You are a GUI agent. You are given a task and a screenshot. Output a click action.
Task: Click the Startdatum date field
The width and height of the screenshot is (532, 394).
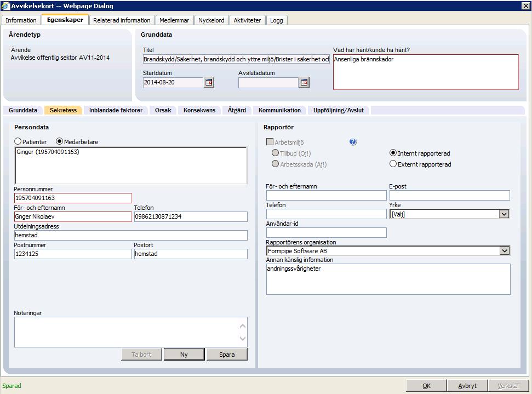pyautogui.click(x=173, y=82)
